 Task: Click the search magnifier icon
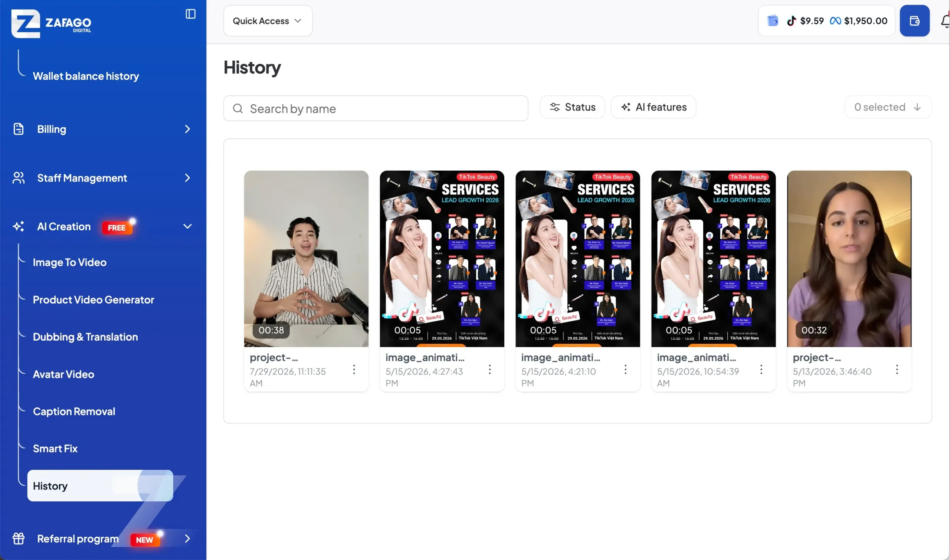coord(238,109)
